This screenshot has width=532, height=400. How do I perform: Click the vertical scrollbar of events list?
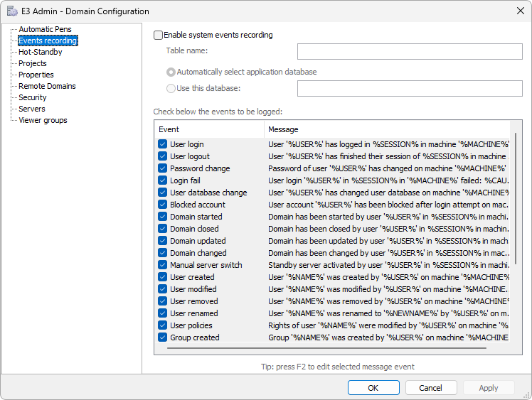(516, 198)
